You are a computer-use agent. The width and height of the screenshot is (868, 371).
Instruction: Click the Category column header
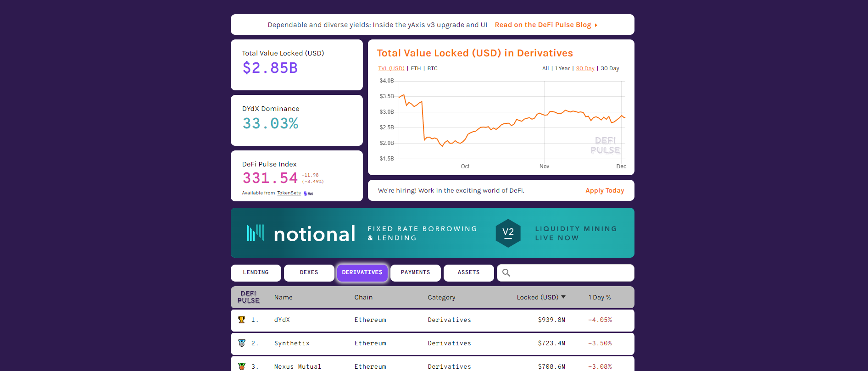click(441, 297)
